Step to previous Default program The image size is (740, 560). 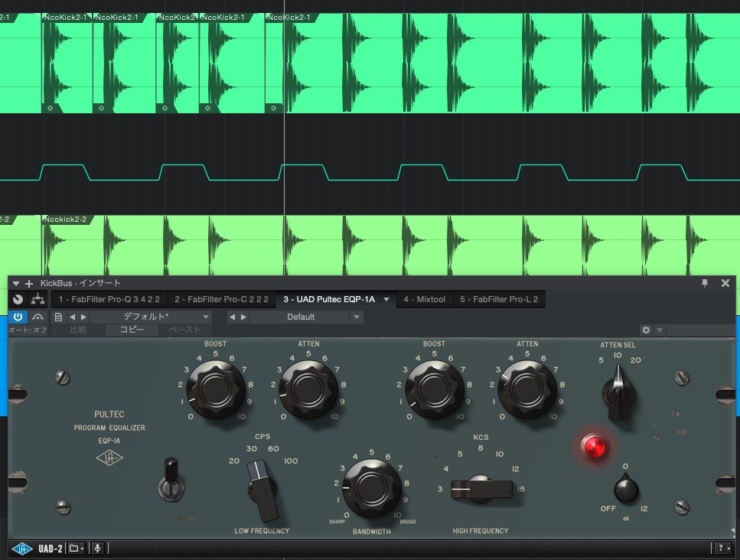(232, 317)
